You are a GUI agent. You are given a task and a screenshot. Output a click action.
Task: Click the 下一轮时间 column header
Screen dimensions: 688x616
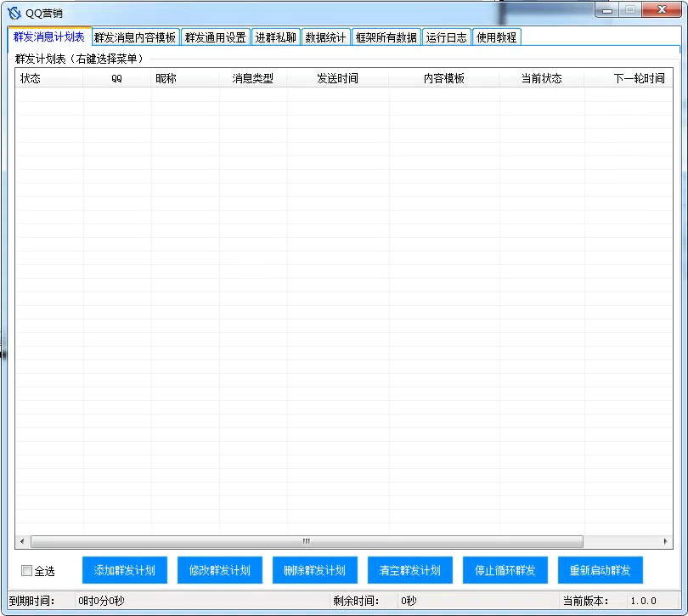(x=629, y=78)
